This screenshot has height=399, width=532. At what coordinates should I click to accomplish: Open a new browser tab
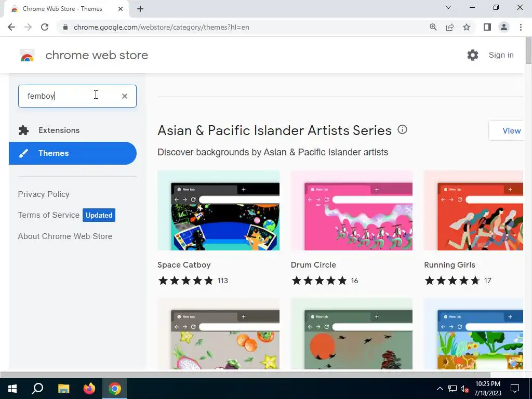click(x=140, y=9)
